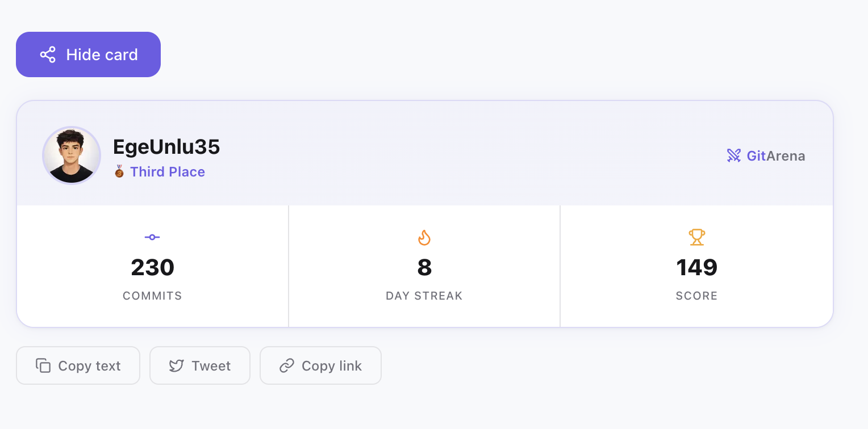Hide the card using the purple button

click(x=88, y=54)
